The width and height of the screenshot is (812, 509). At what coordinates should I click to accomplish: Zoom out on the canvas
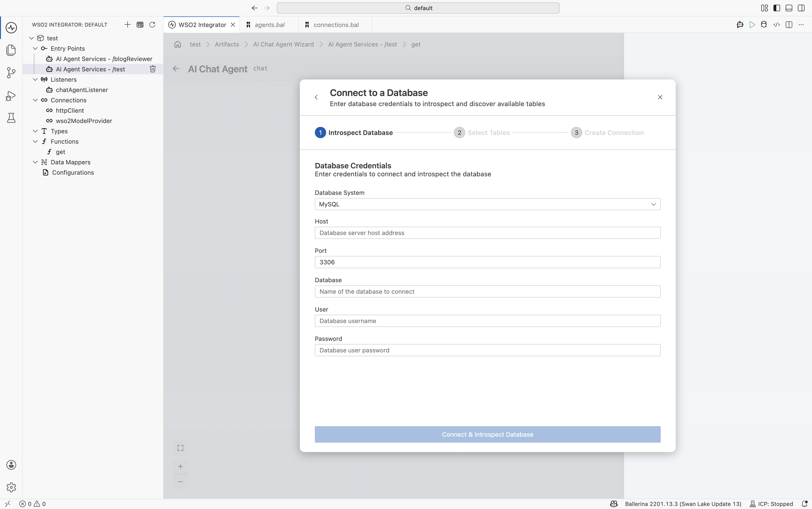(180, 482)
